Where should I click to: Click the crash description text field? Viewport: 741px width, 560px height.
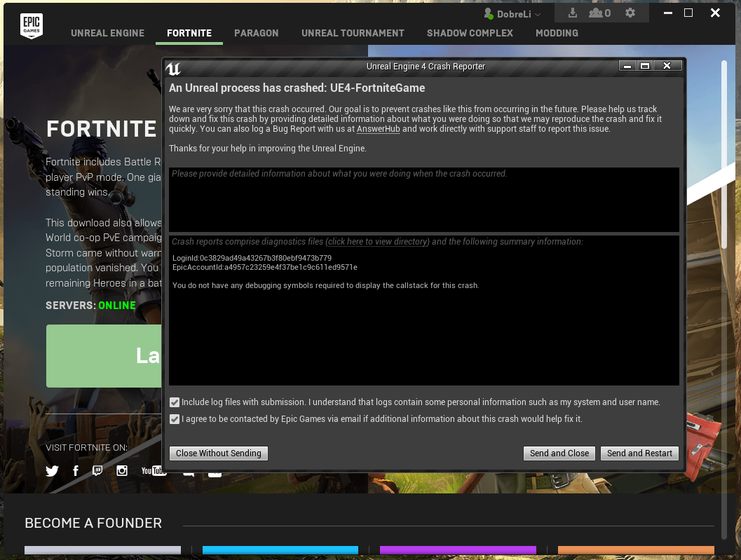coord(424,200)
